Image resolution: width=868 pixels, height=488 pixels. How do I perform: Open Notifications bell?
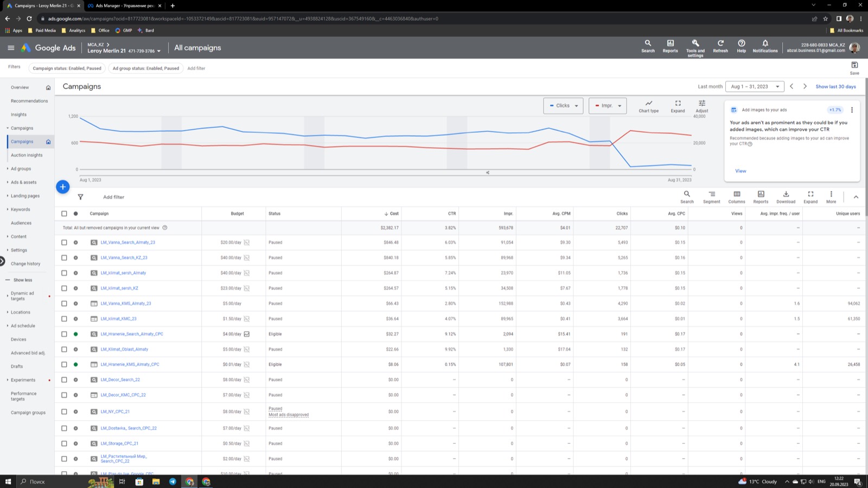765,46
